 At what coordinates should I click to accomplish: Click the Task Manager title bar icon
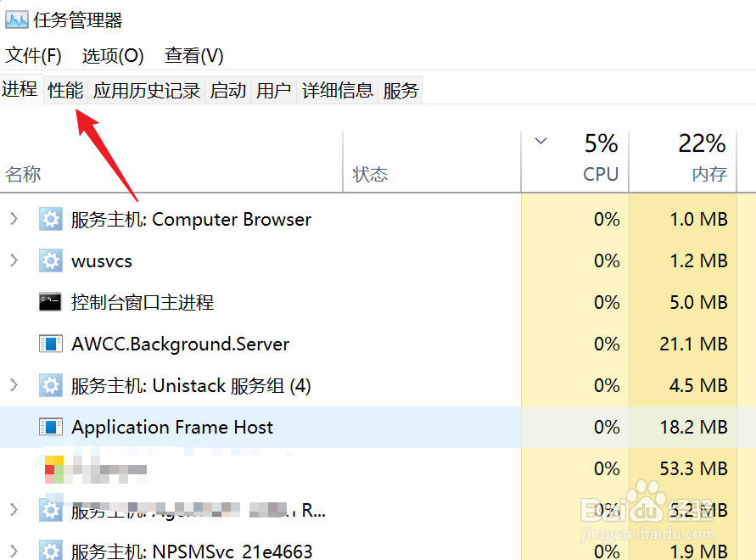point(17,19)
